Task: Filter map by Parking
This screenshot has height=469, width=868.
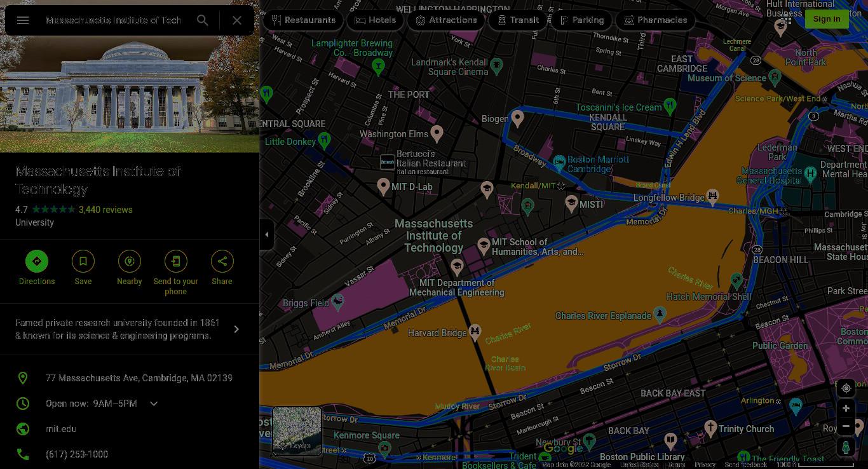Action: click(x=581, y=20)
